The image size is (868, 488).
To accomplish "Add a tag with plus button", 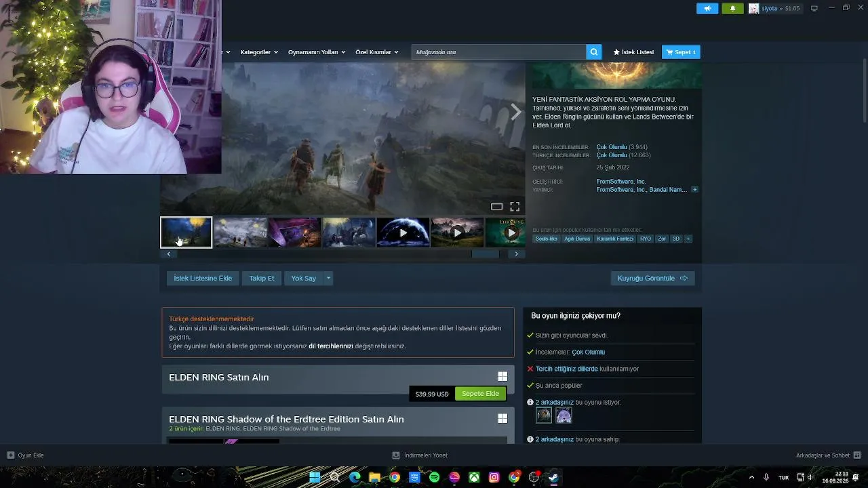I will tap(688, 239).
